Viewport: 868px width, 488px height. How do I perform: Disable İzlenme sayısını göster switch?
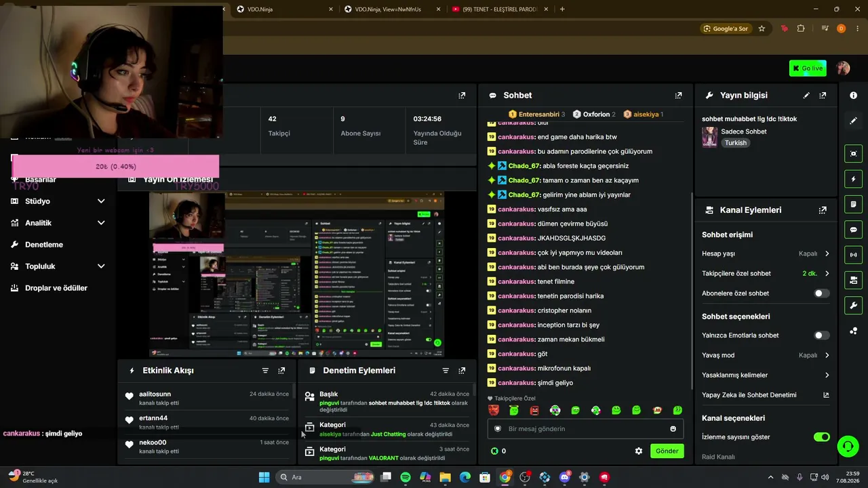[x=821, y=437]
